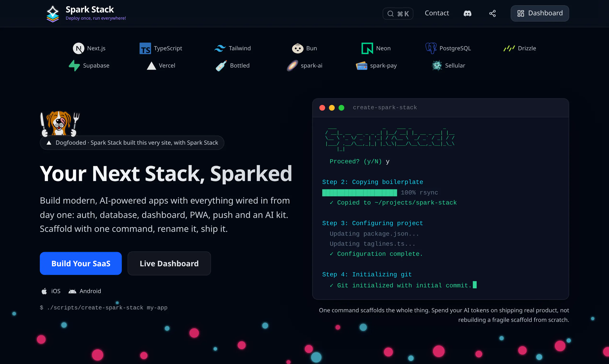The height and width of the screenshot is (364, 609).
Task: Open the Dashboard button in header
Action: (540, 13)
